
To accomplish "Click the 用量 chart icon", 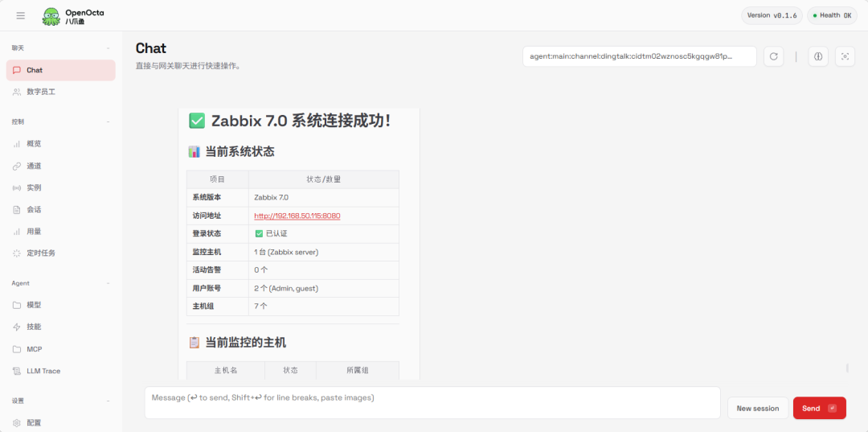I will 17,232.
